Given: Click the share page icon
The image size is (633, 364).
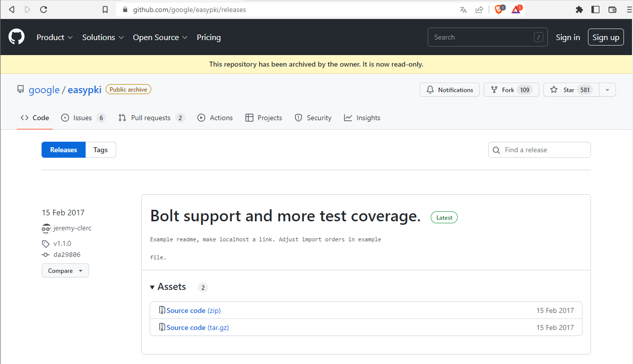Looking at the screenshot, I should point(479,10).
